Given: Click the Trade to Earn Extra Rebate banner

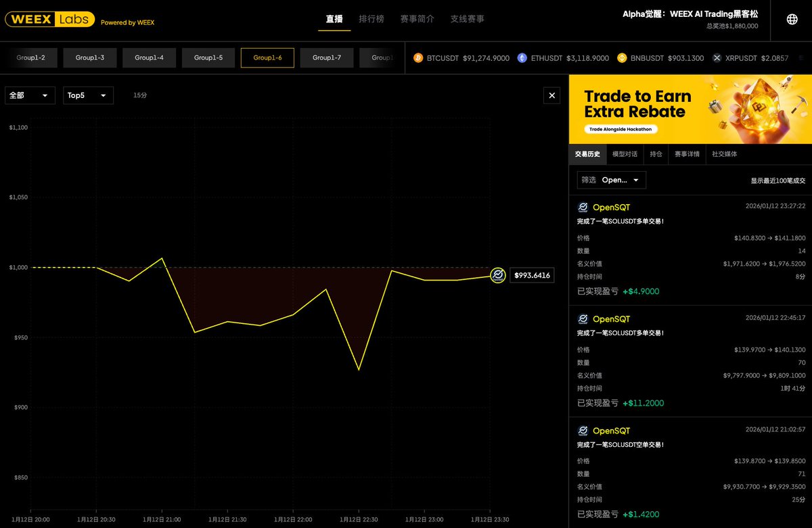Looking at the screenshot, I should click(690, 109).
